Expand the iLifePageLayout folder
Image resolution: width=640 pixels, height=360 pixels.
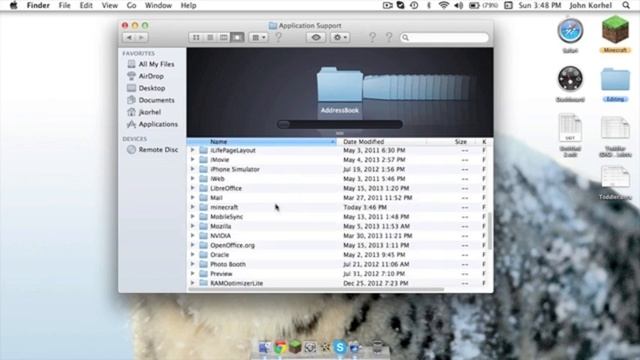193,150
